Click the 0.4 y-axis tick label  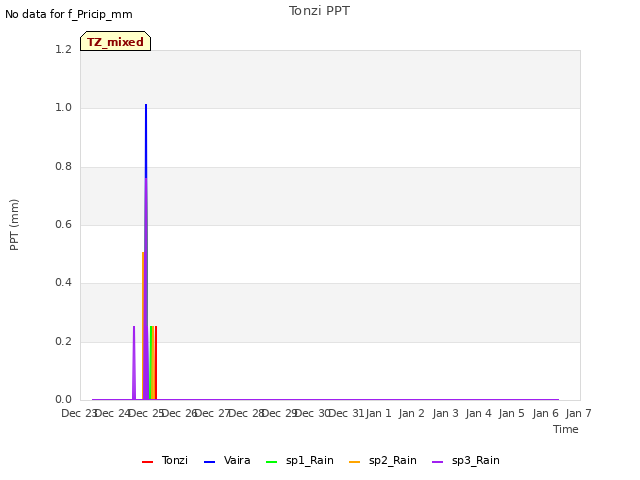[x=63, y=282]
